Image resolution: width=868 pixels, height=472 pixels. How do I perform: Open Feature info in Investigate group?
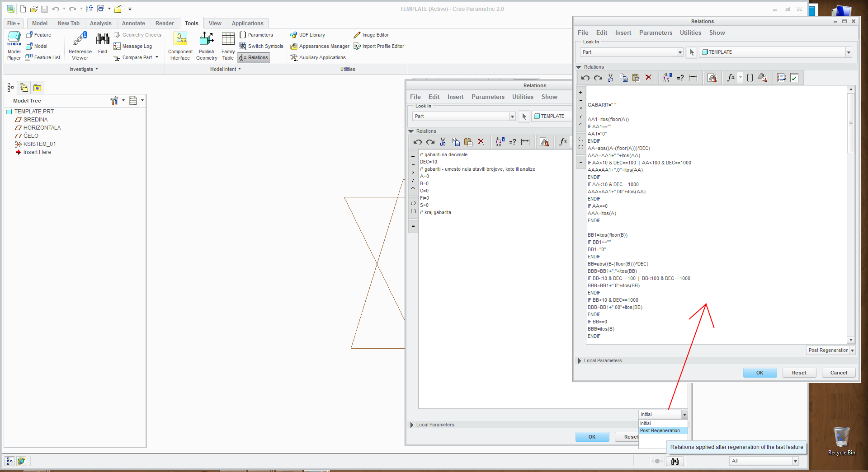pos(38,35)
